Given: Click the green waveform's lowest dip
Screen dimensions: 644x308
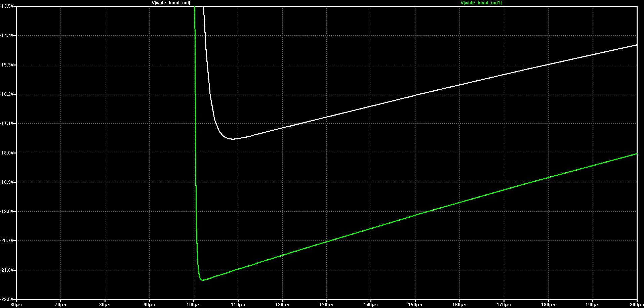Looking at the screenshot, I should click(202, 280).
